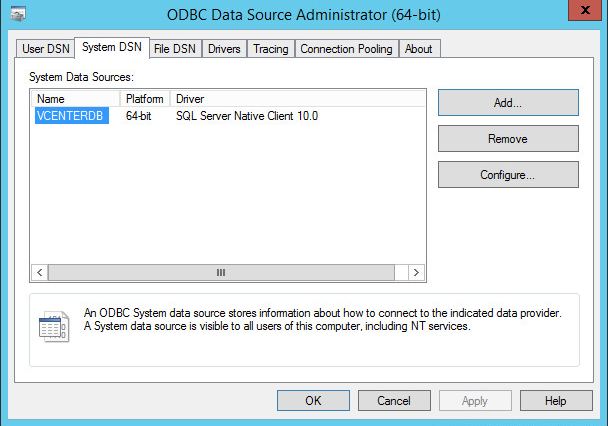Open the File DSN tab
The image size is (608, 426).
coord(175,48)
